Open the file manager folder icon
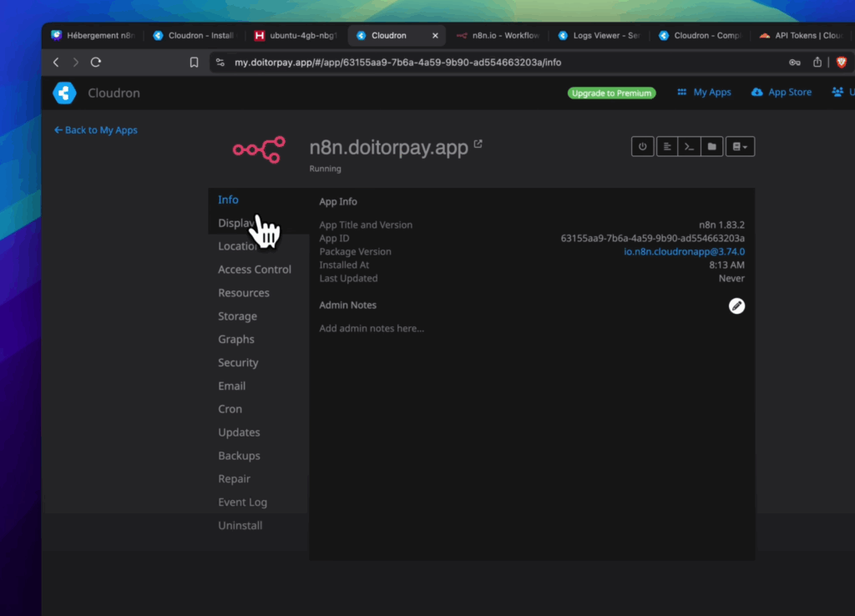 (711, 146)
